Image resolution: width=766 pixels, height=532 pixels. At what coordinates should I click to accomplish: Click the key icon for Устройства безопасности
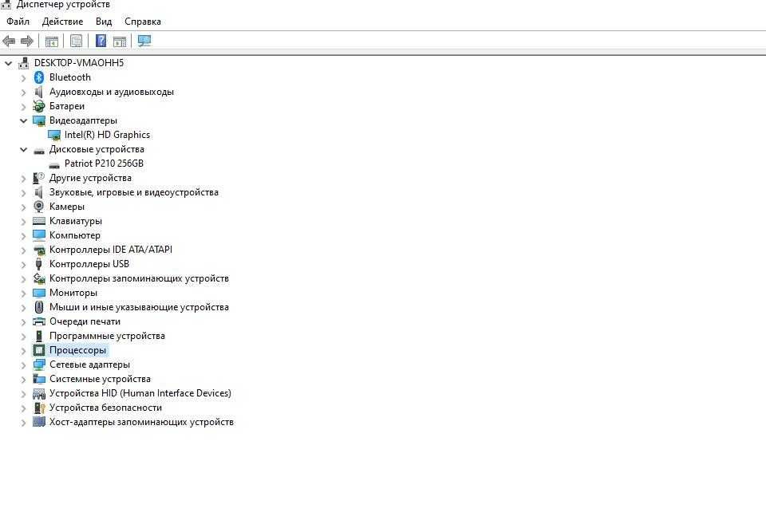pos(39,408)
